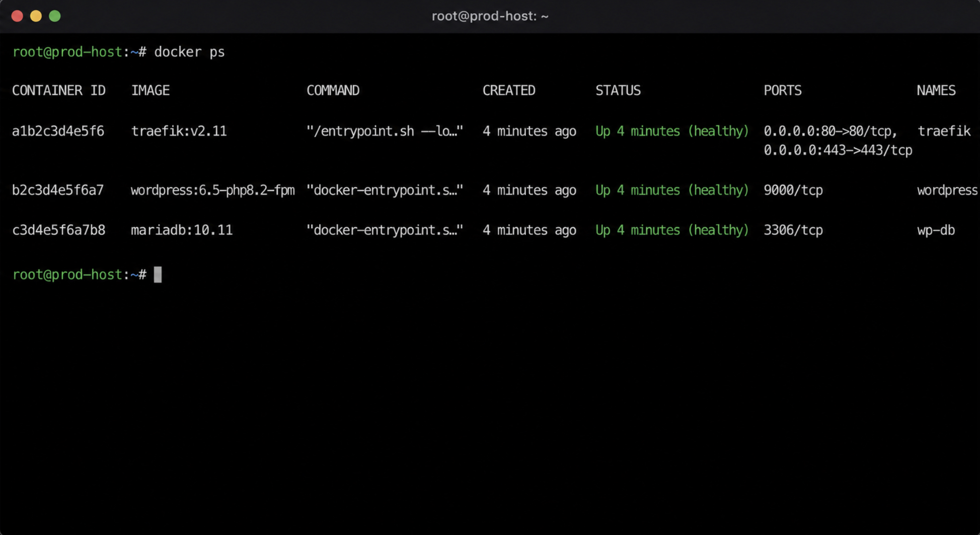Click the STATUS column header
This screenshot has width=980, height=535.
click(x=618, y=91)
